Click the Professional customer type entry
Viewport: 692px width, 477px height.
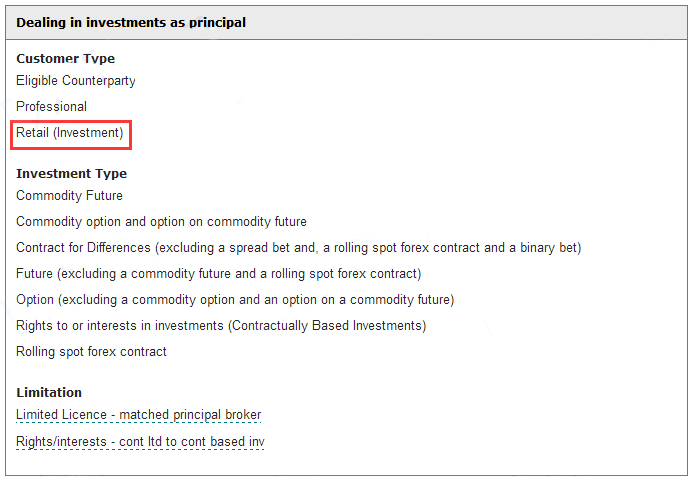[51, 106]
